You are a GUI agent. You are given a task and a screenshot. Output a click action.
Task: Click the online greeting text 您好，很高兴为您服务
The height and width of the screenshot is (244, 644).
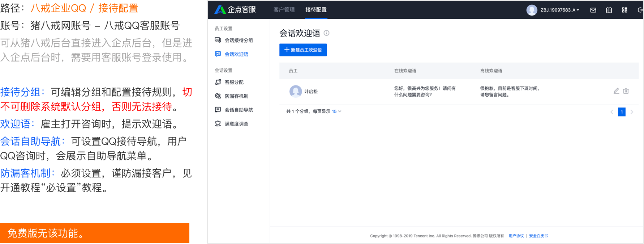425,92
